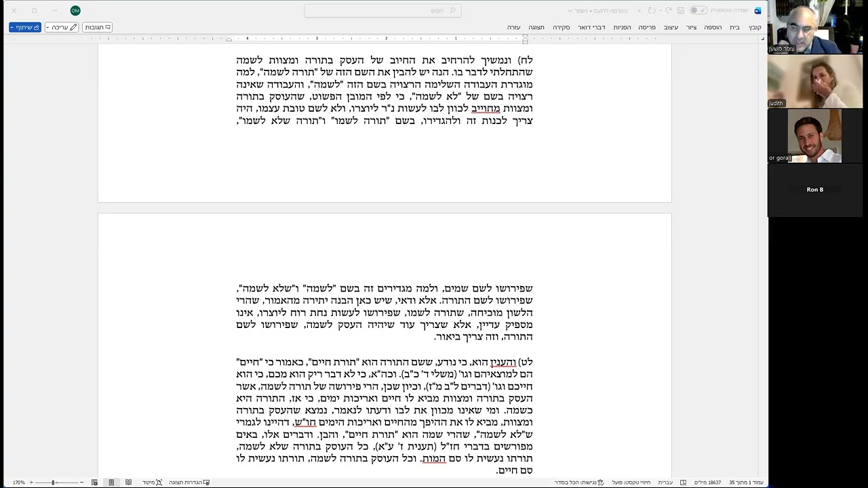Open the דברי דואר (Mailings) ribbon tab

(591, 27)
